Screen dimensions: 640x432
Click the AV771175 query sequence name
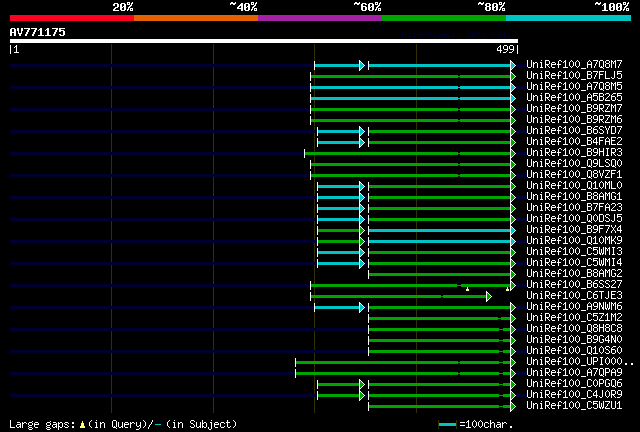coord(38,32)
